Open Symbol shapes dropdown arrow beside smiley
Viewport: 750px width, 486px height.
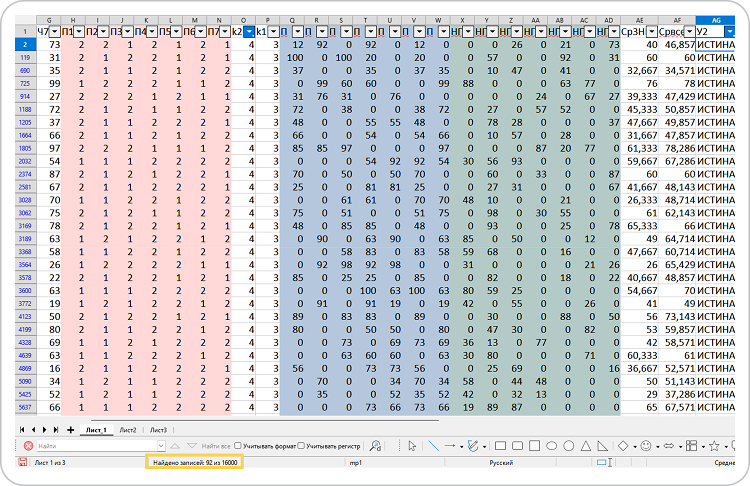point(657,447)
